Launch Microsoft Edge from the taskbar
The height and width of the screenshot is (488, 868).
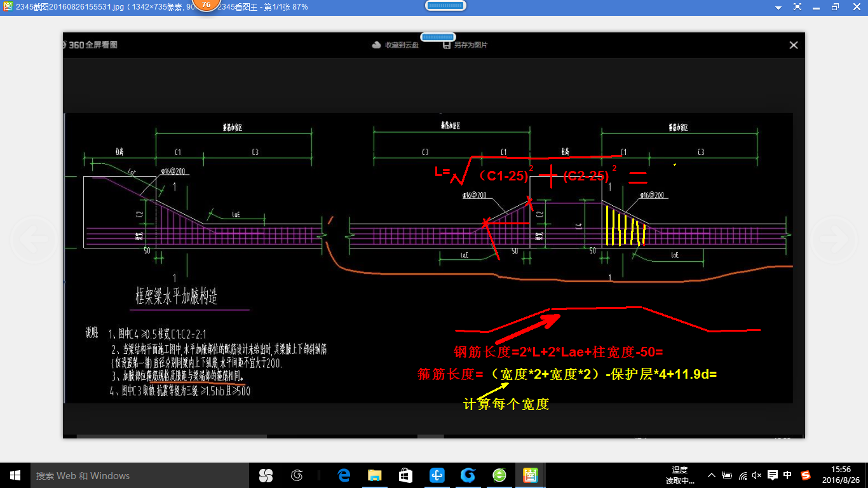(344, 475)
